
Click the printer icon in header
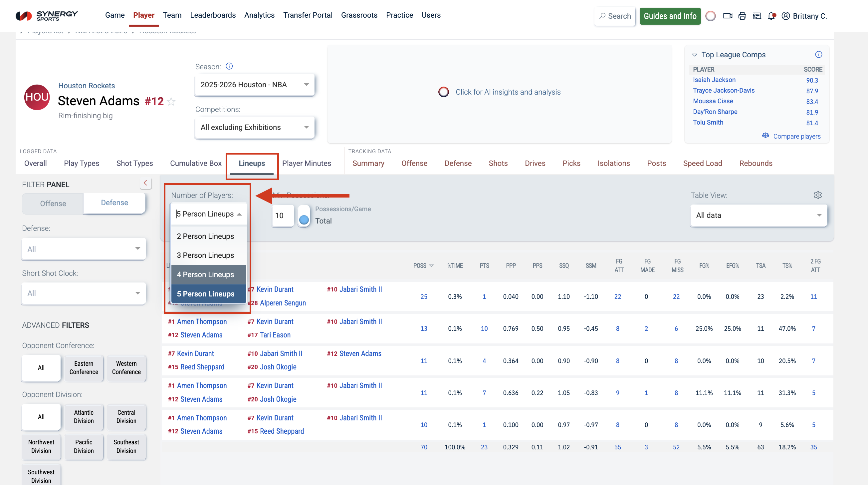[x=742, y=16]
